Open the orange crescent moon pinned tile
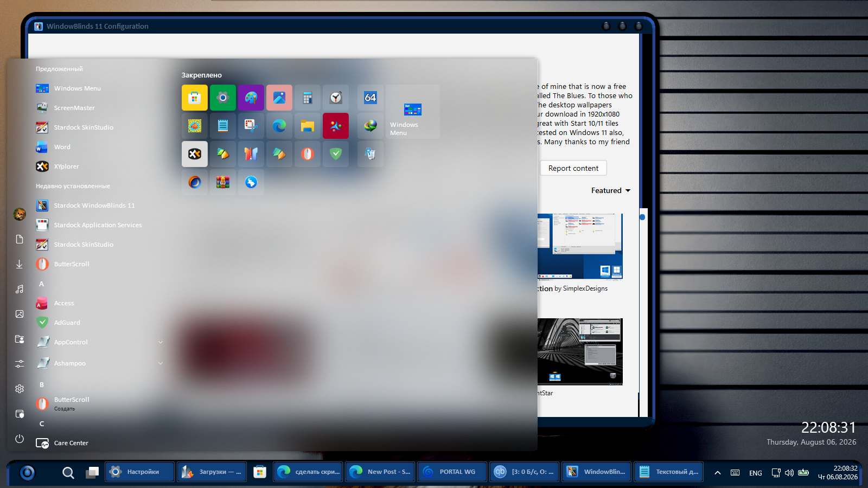This screenshot has height=488, width=868. coord(195,182)
